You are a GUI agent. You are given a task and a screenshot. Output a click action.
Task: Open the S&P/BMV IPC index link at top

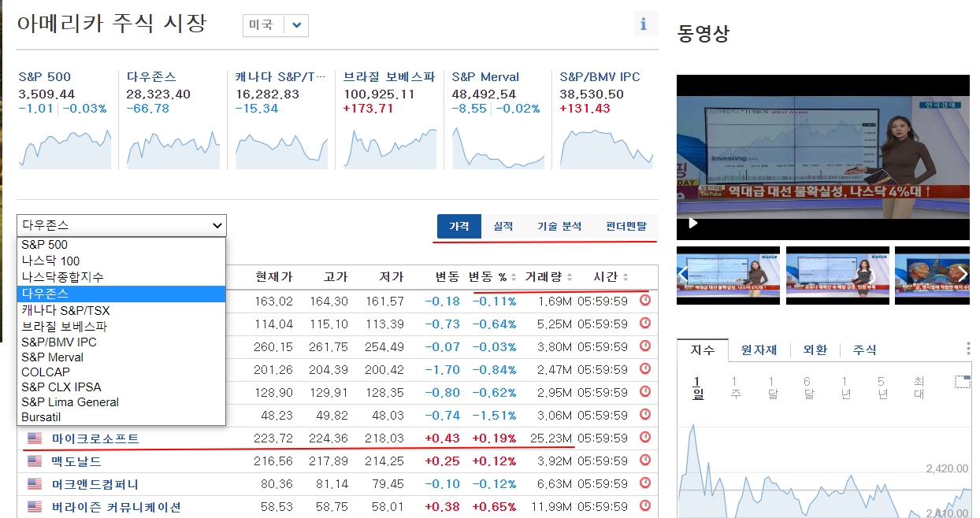[x=600, y=77]
